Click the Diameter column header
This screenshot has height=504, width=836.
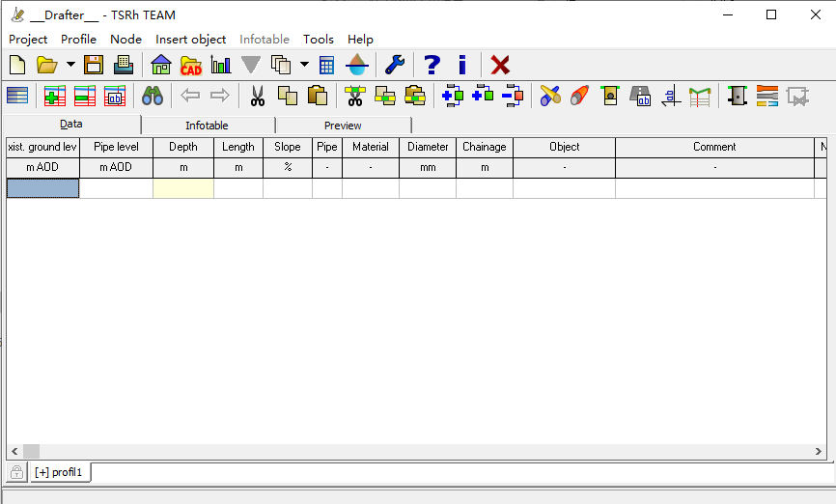click(x=428, y=147)
